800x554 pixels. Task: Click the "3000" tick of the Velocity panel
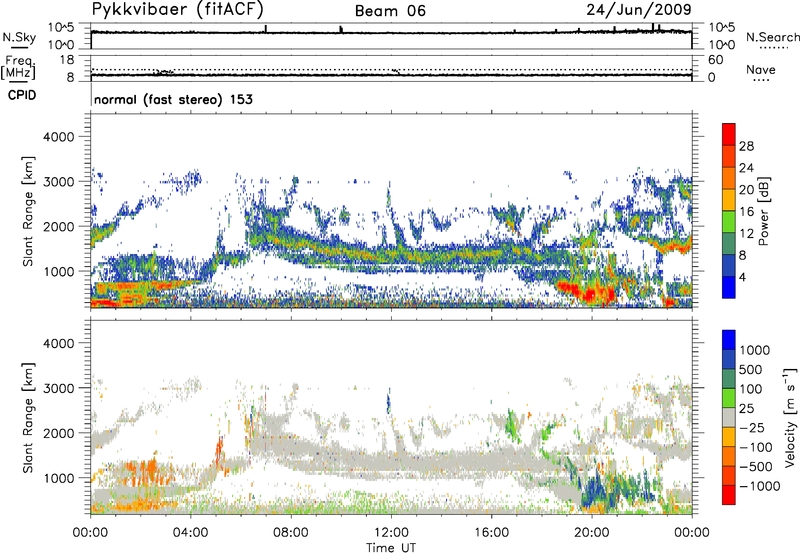click(58, 388)
